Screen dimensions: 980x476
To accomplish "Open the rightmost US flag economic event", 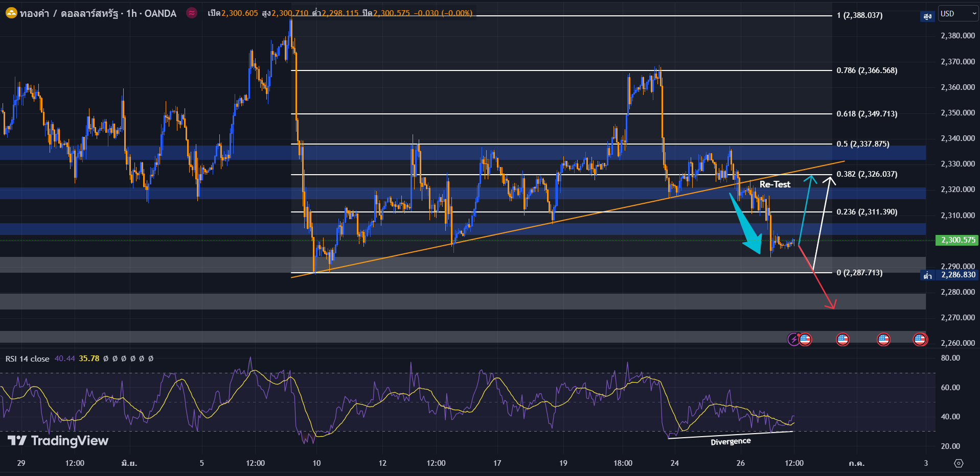I will 920,339.
